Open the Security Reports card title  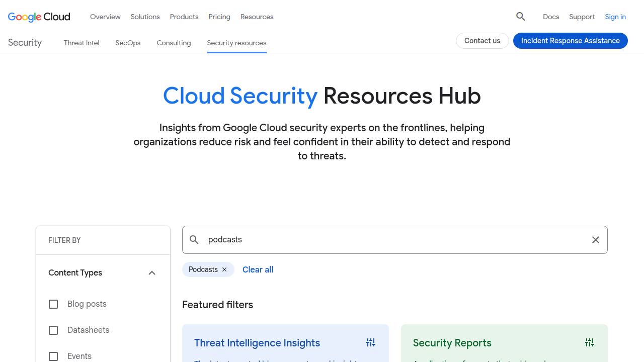[x=452, y=343]
